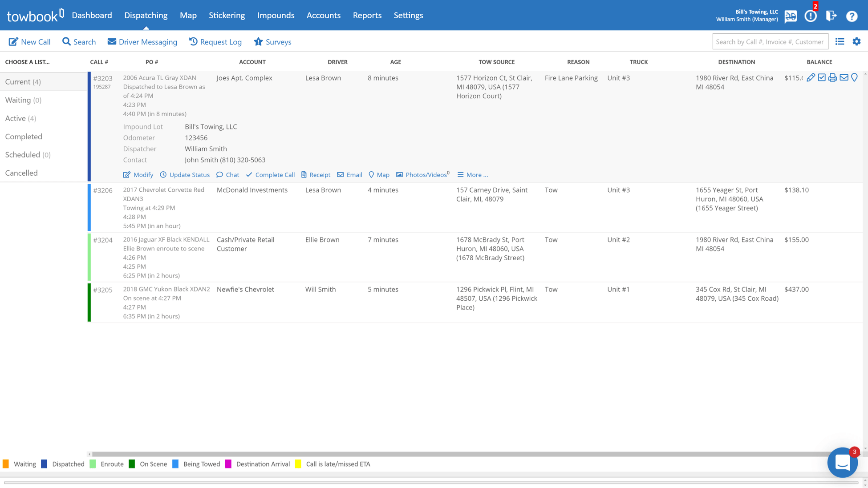Toggle the list view layout icon
868x488 pixels.
[x=840, y=42]
